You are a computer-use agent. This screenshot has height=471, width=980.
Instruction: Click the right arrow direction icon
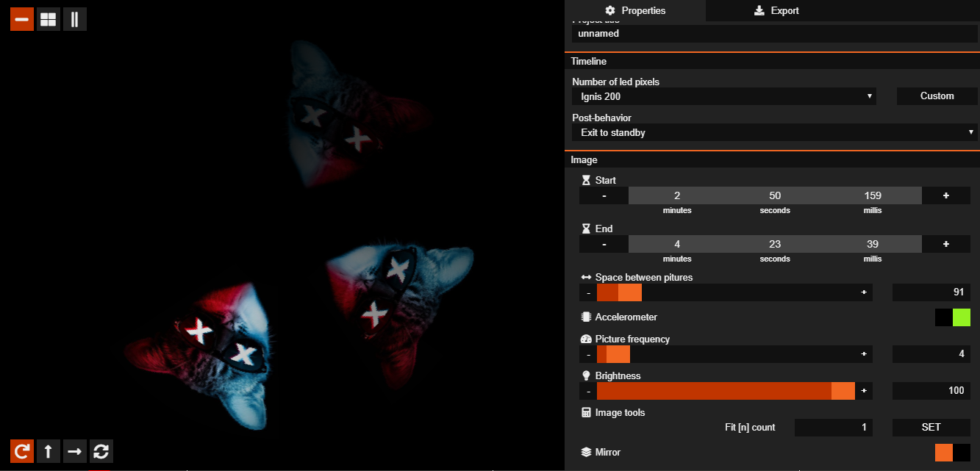(75, 451)
